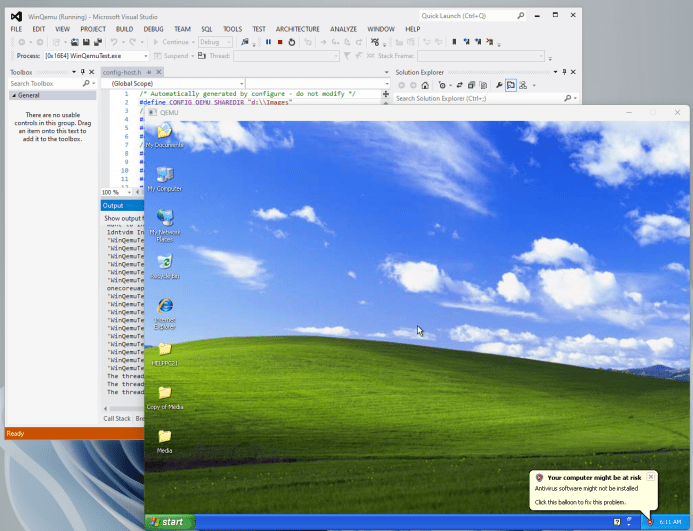Open the FILE menu
The height and width of the screenshot is (531, 693).
pos(16,29)
